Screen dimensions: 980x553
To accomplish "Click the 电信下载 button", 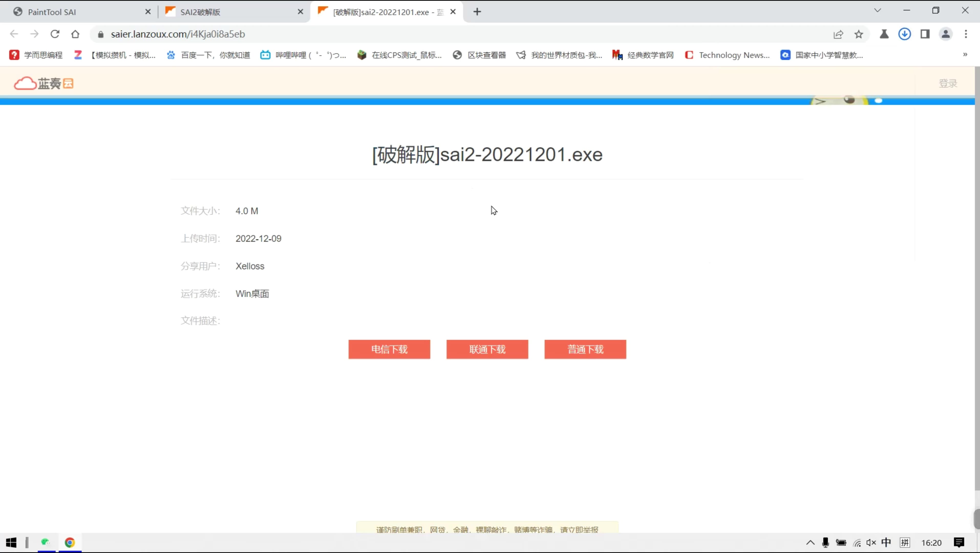I will [389, 349].
